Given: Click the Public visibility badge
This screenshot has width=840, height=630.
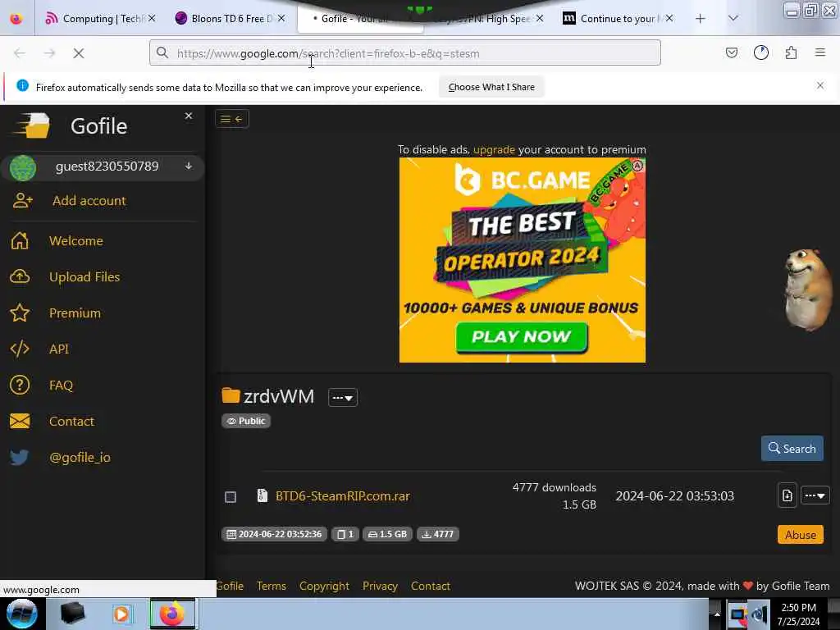Looking at the screenshot, I should 246,421.
